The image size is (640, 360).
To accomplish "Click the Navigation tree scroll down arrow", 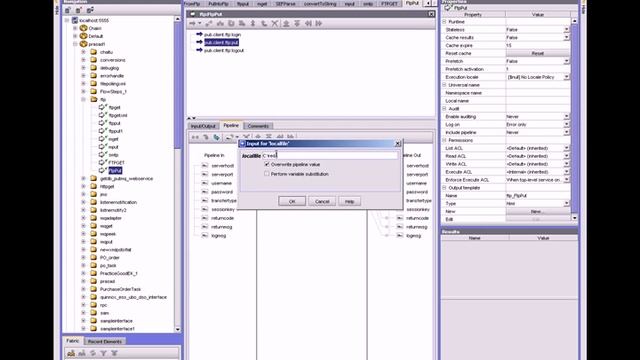I will click(178, 329).
